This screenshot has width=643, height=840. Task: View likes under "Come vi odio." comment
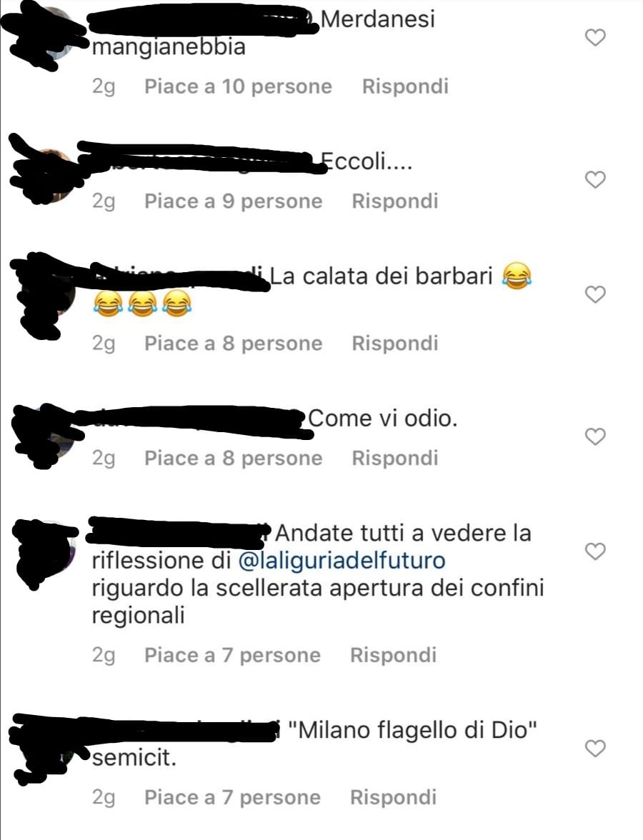click(x=234, y=459)
